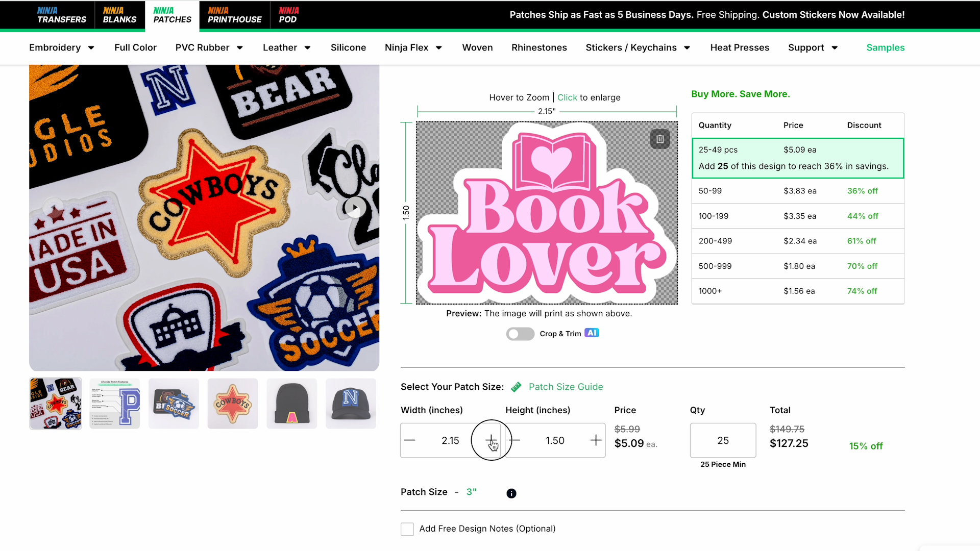This screenshot has height=551, width=980.
Task: Select Woven from the navigation menu
Action: (477, 47)
